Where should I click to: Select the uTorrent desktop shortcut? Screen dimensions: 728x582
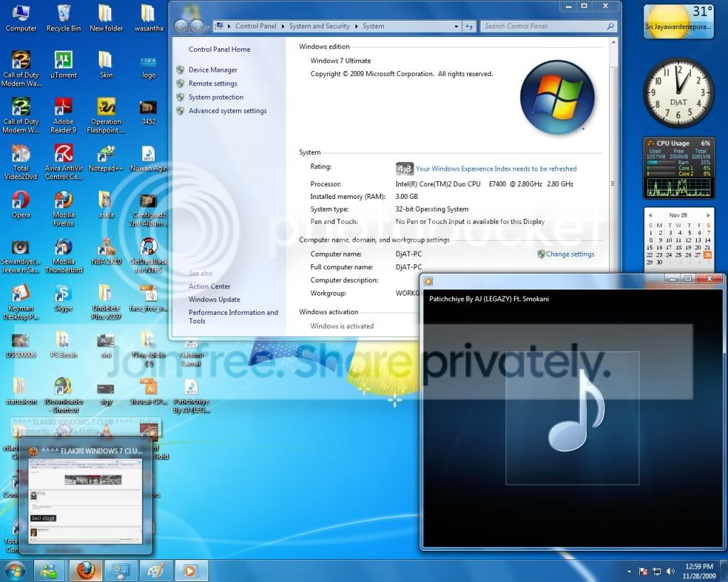[63, 65]
